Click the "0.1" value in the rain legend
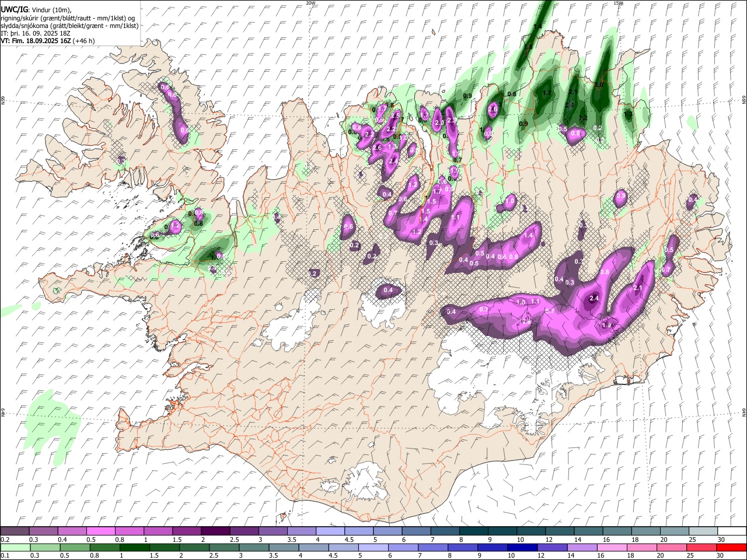 tap(5, 555)
